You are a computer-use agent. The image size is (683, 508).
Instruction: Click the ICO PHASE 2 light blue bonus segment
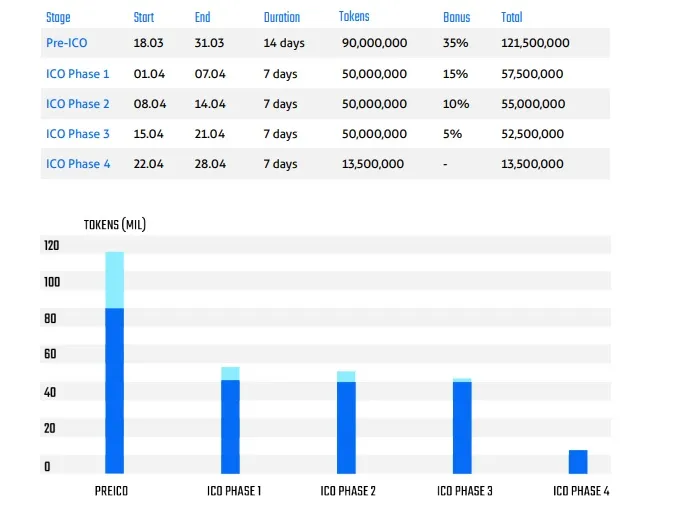click(346, 376)
